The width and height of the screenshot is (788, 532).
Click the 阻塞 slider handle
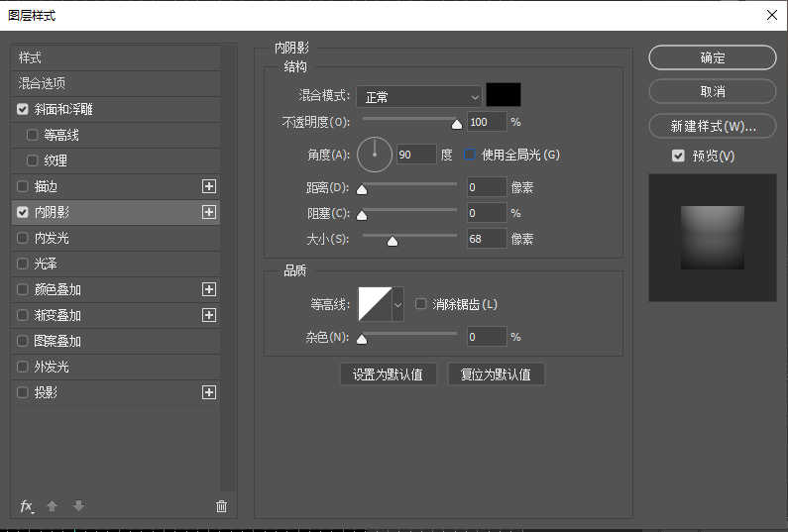tap(362, 216)
